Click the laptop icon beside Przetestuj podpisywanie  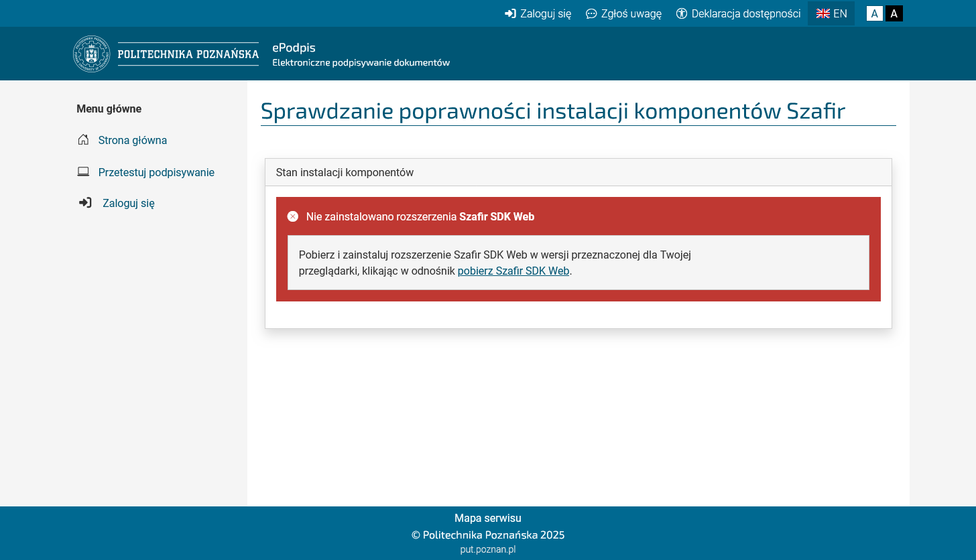coord(83,172)
